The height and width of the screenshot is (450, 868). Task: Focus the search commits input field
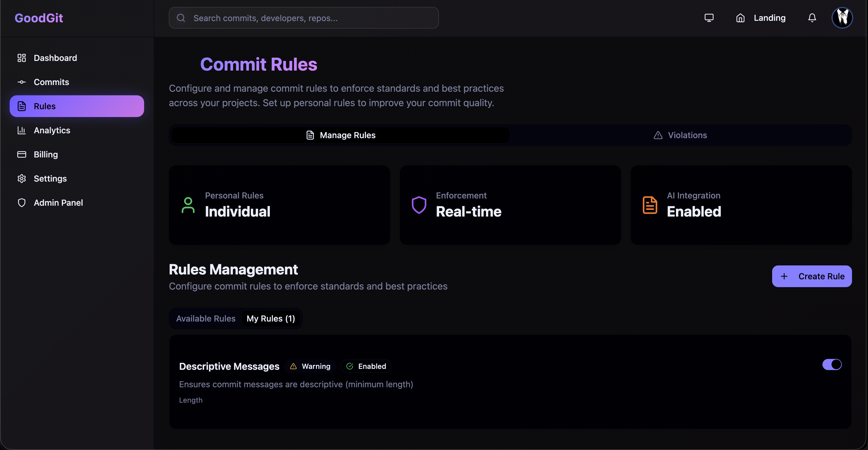[x=303, y=18]
